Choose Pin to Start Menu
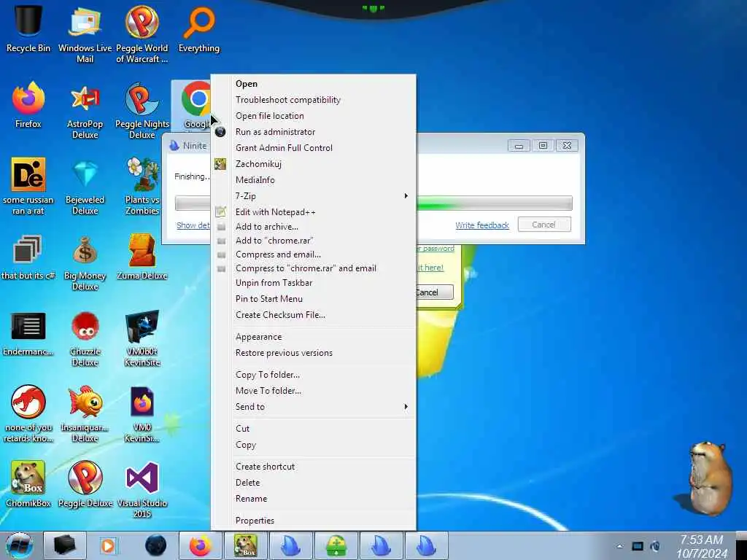Screen dimensions: 747x560 pyautogui.click(x=314, y=299)
